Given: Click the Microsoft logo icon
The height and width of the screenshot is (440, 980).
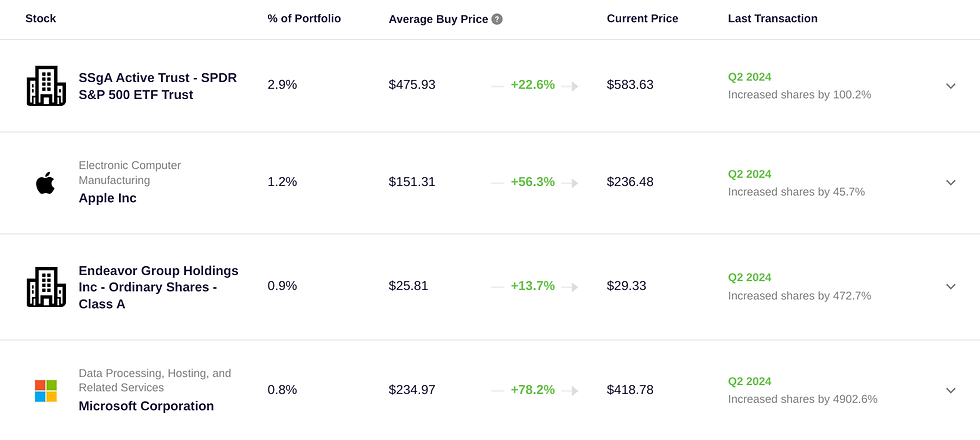Looking at the screenshot, I should [x=46, y=390].
